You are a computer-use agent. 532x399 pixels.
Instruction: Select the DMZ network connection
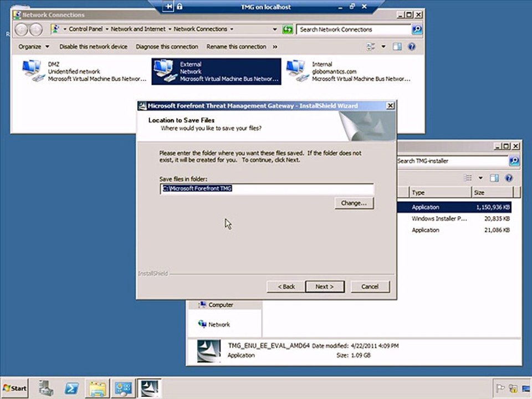point(84,71)
